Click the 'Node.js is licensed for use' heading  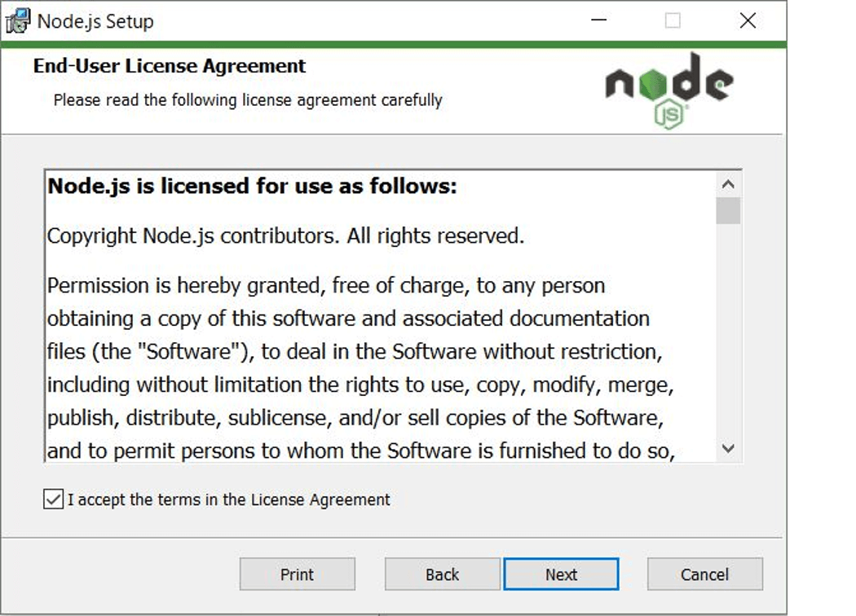pyautogui.click(x=252, y=186)
